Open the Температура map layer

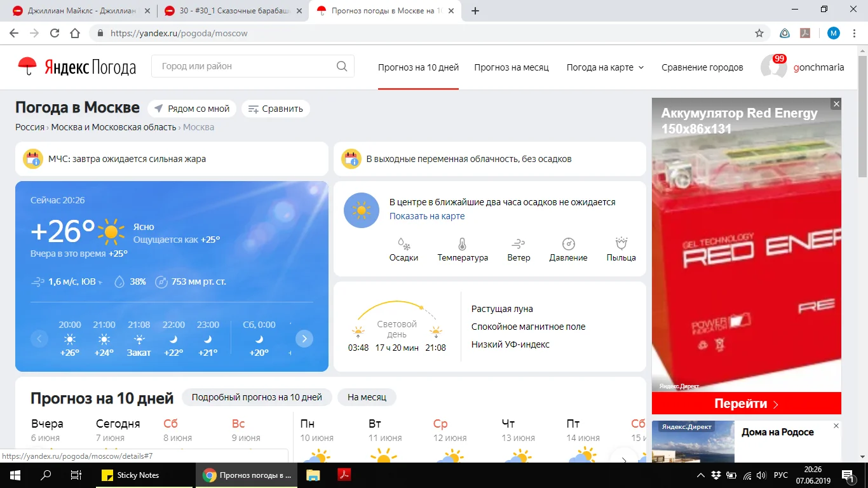463,250
